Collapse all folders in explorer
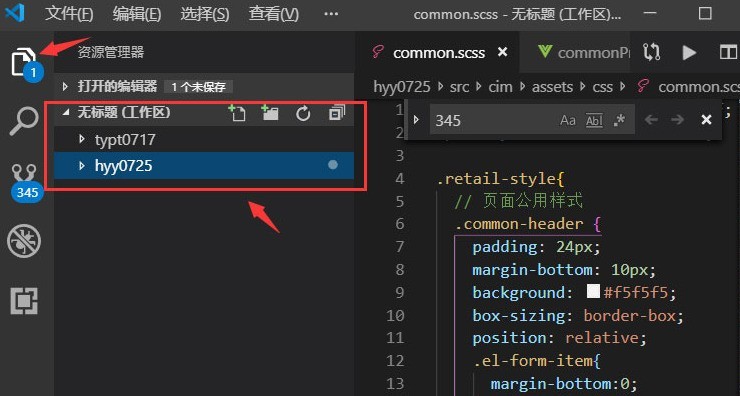The width and height of the screenshot is (740, 396). (x=336, y=113)
